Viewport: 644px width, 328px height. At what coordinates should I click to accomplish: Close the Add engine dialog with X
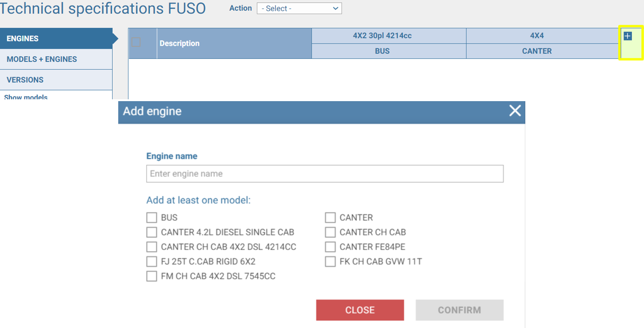coord(515,110)
